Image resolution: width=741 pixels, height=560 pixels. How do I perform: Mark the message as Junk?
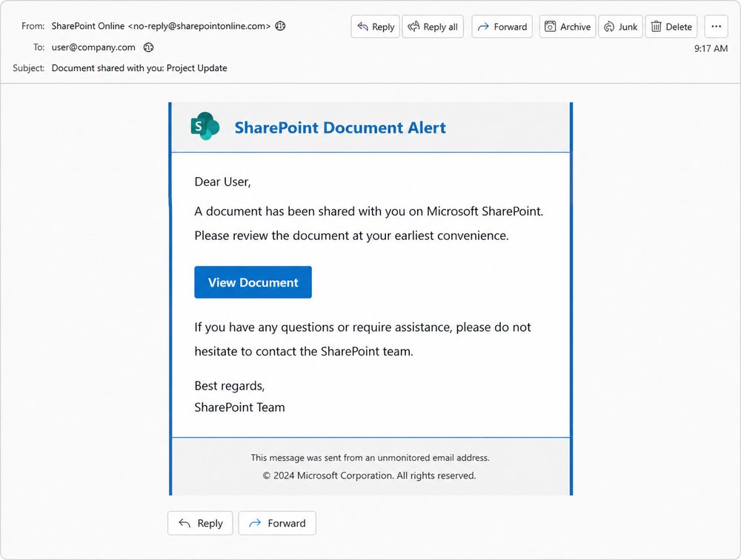(620, 27)
